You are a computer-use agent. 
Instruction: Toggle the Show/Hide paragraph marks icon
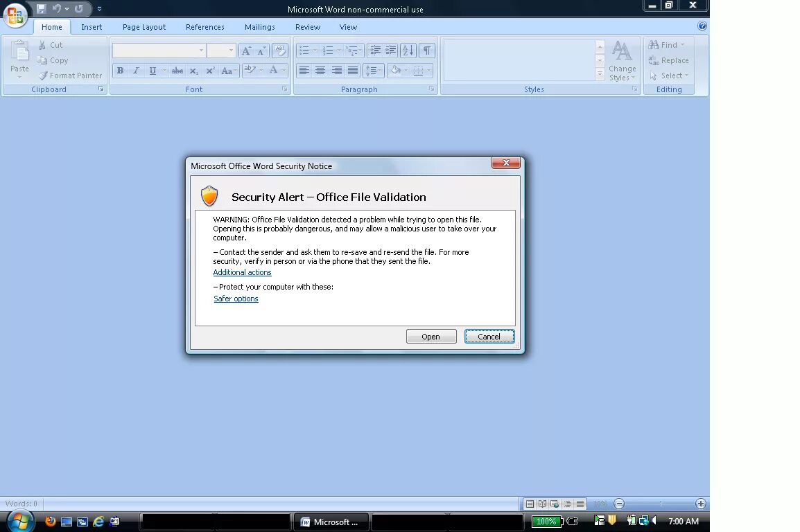point(426,51)
